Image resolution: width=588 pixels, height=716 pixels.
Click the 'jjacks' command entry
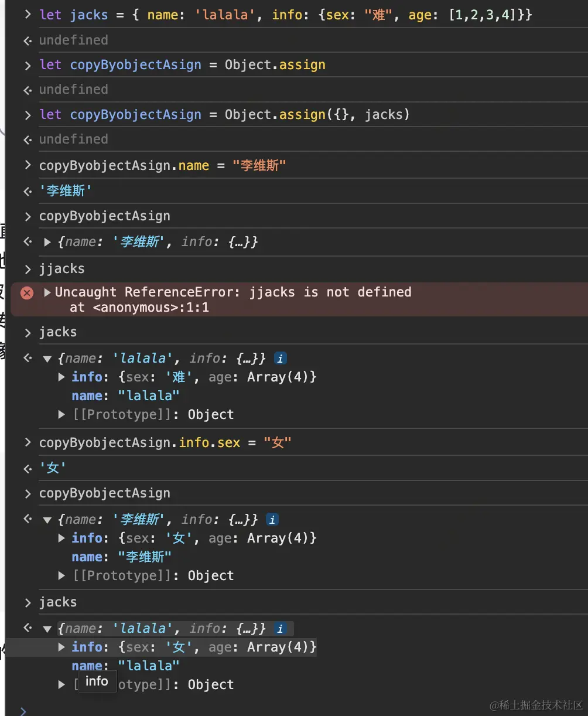click(62, 268)
